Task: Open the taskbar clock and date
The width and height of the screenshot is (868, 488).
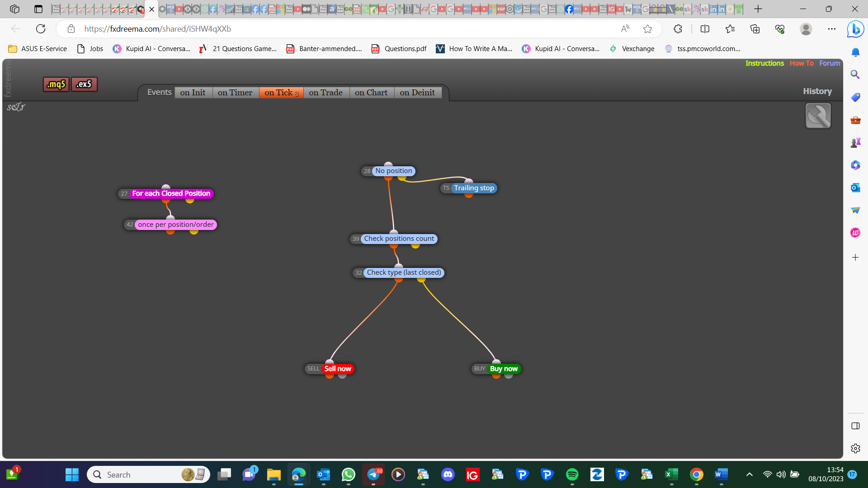Action: [826, 474]
